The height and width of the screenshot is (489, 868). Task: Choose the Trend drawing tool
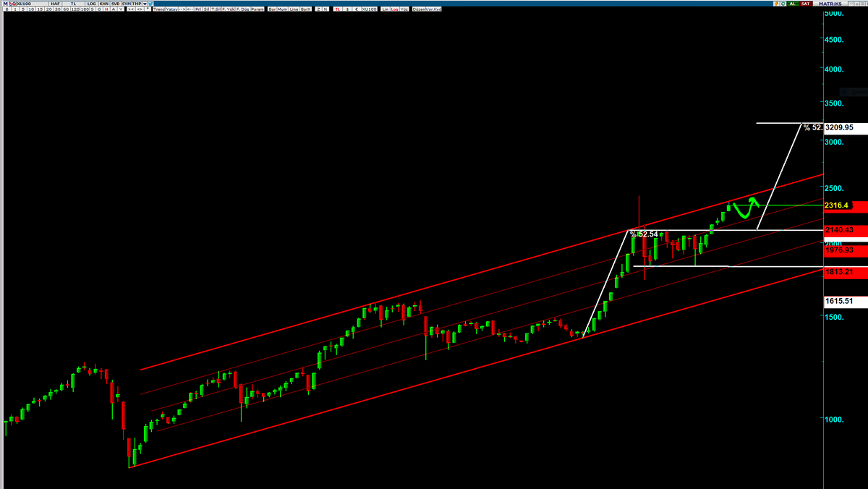tap(158, 9)
